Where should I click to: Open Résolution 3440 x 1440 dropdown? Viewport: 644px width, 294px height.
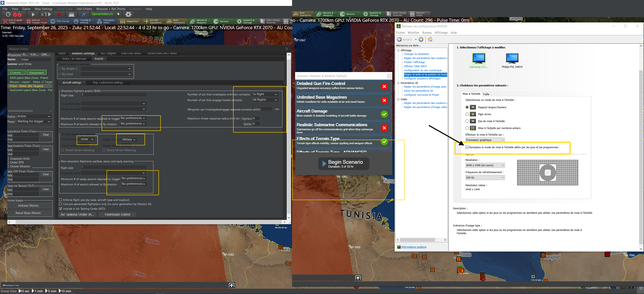pos(485,165)
